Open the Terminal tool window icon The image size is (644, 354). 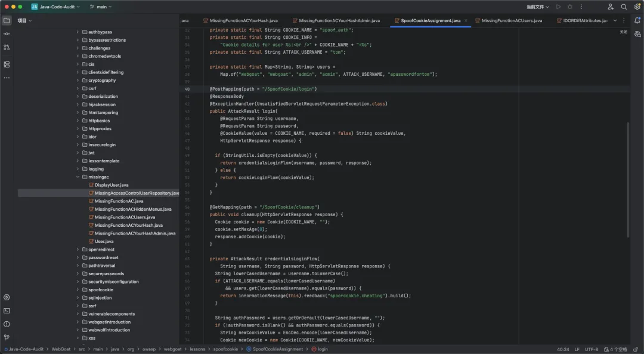(7, 311)
